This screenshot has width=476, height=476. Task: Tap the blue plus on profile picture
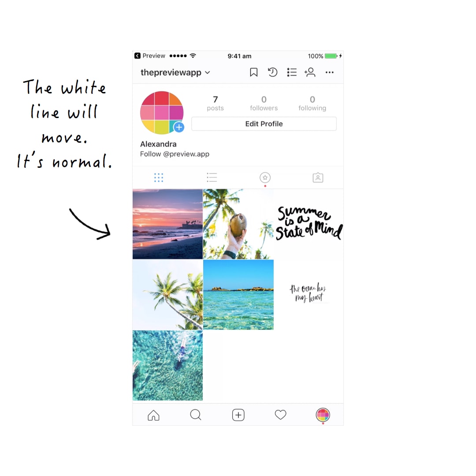179,127
